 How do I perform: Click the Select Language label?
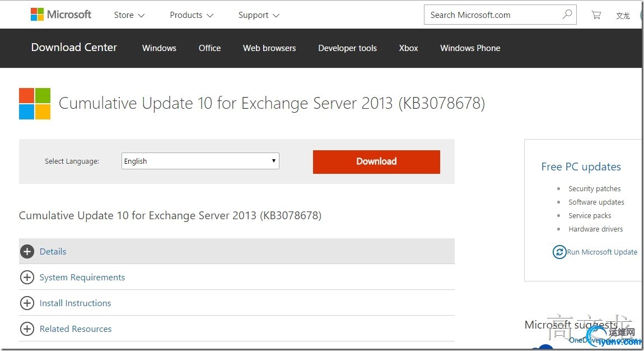72,161
